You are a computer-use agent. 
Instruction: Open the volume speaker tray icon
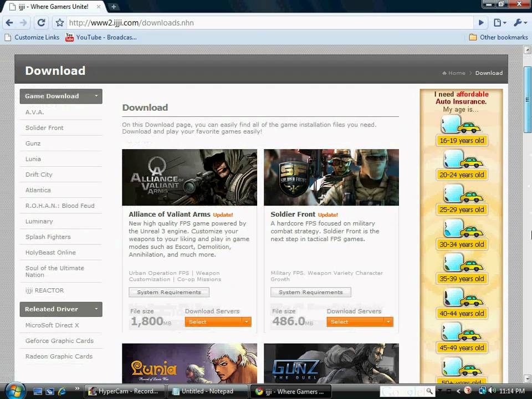pyautogui.click(x=493, y=391)
